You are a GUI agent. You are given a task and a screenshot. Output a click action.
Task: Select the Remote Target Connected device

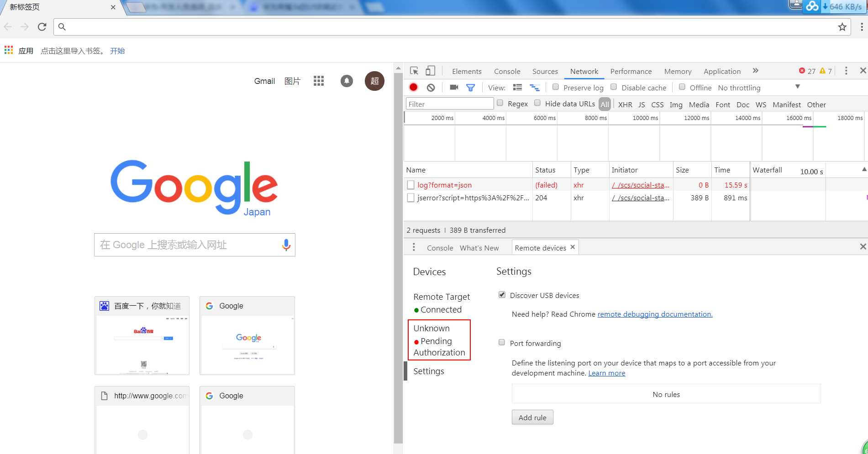pos(441,303)
